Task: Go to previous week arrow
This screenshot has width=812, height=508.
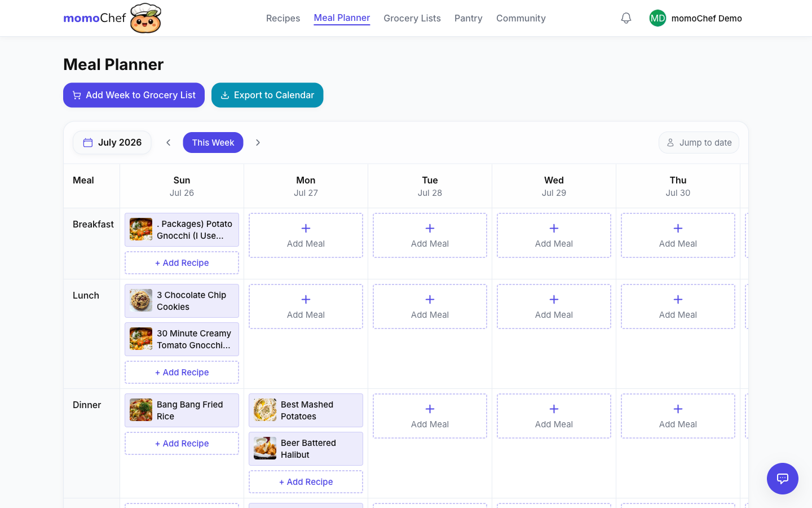Action: (168, 142)
